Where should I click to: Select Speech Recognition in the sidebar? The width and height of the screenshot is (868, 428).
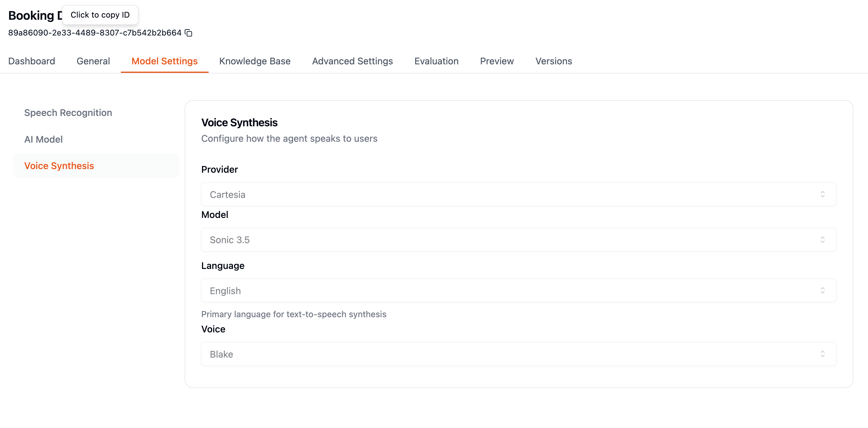96,113
